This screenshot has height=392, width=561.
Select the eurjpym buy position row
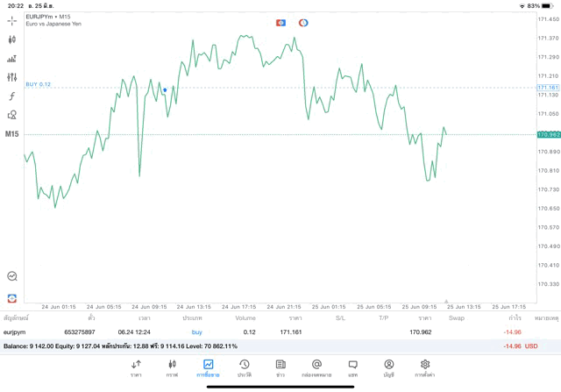(x=263, y=332)
